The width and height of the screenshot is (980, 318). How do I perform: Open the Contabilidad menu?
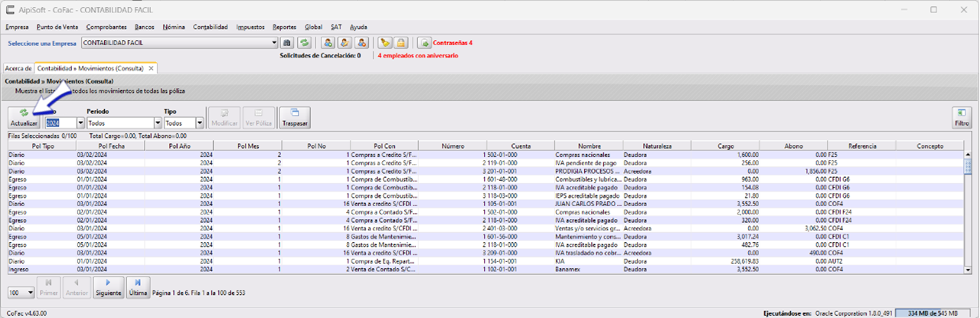(x=211, y=27)
